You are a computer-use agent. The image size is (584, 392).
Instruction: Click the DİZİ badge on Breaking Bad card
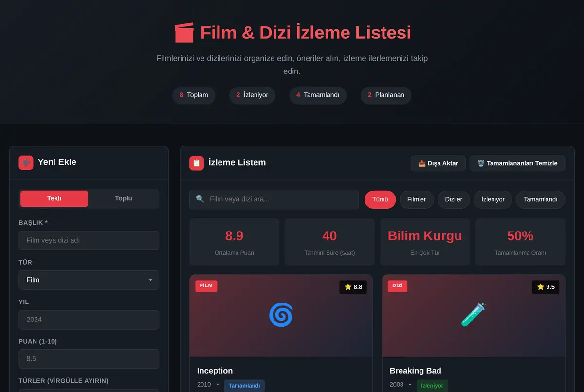pyautogui.click(x=398, y=286)
